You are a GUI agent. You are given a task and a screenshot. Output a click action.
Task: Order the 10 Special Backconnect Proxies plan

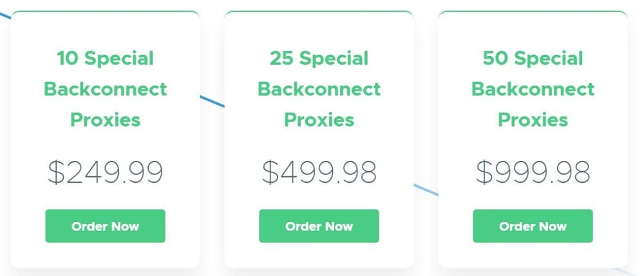pos(105,226)
